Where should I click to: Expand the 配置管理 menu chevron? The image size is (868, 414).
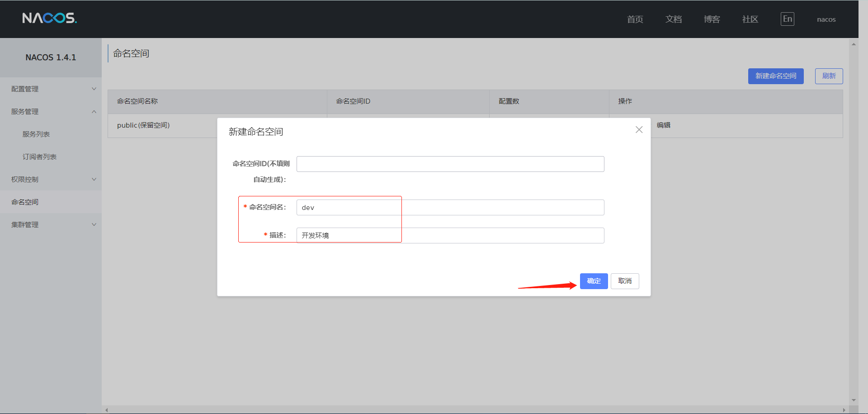pos(94,89)
